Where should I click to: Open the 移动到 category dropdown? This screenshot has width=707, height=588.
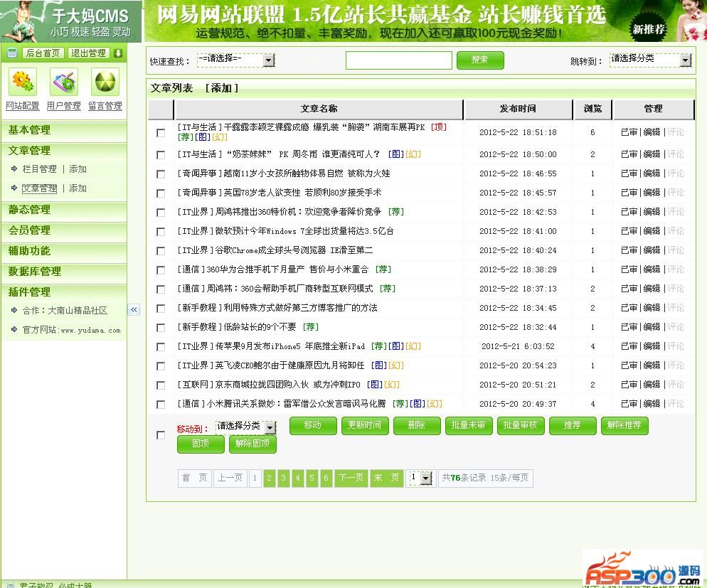pos(270,427)
